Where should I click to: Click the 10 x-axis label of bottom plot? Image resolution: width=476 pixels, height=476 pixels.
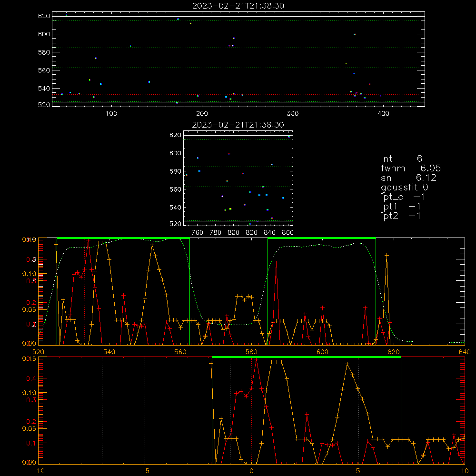pyautogui.click(x=465, y=471)
